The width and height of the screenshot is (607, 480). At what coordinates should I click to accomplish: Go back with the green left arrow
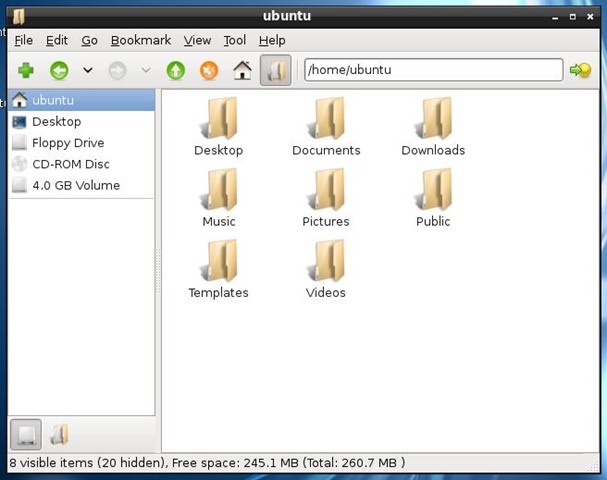click(59, 70)
